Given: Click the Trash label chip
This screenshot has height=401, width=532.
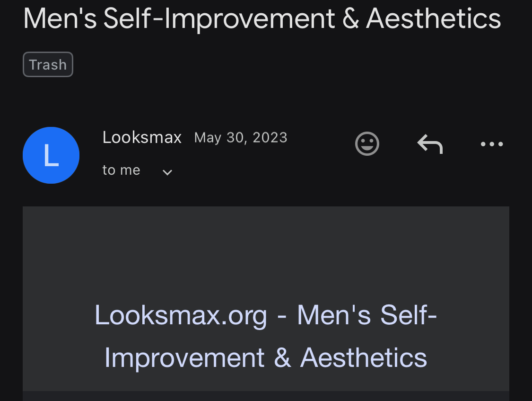Looking at the screenshot, I should 48,64.
